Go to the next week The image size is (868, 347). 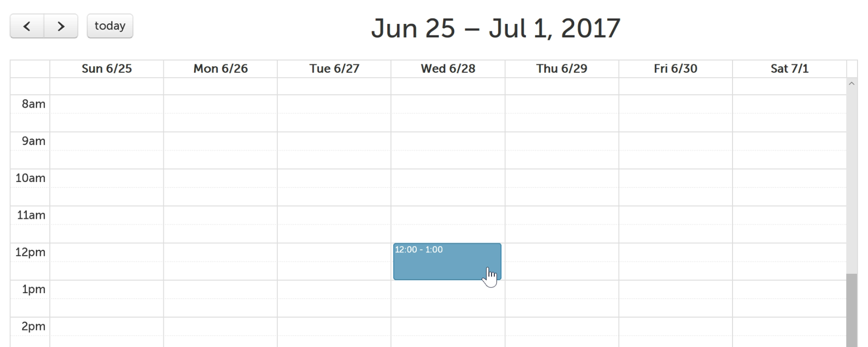(61, 26)
